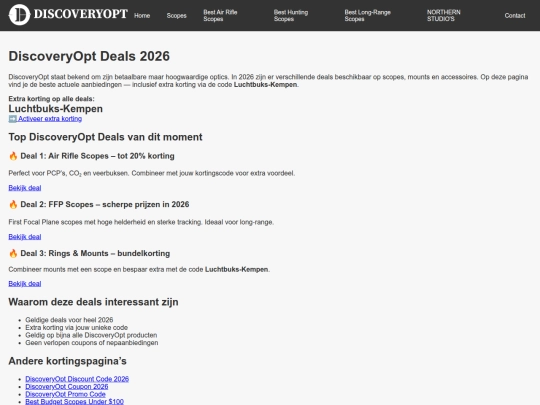The width and height of the screenshot is (540, 405).
Task: Open DiscoveryOpt Discount Code 2026 link
Action: coord(77,379)
